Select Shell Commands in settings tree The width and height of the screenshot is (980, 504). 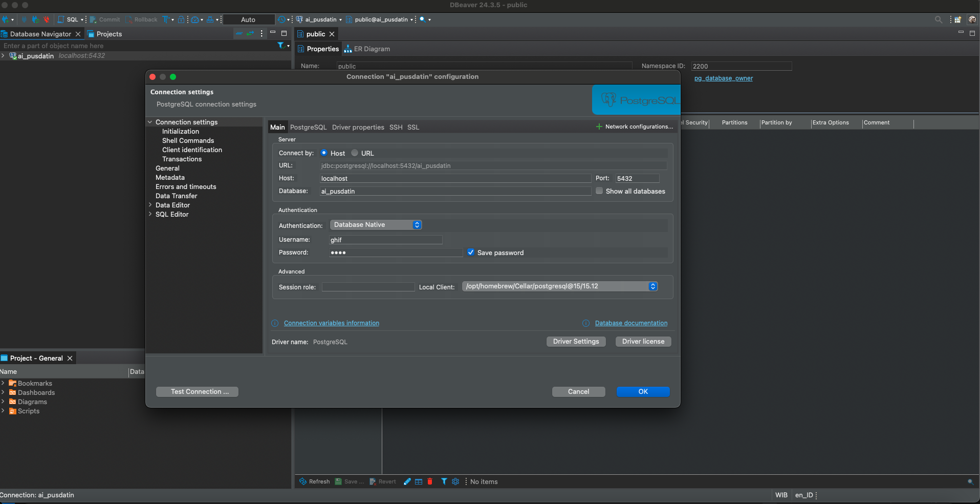click(x=188, y=140)
